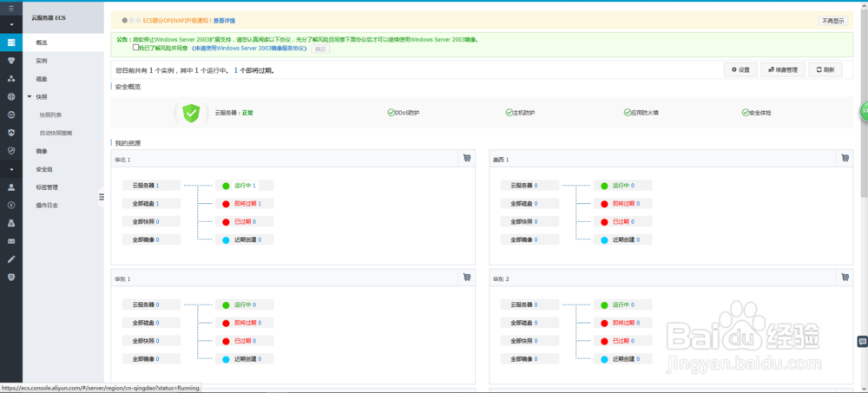
Task: Click the three-node hierarchy icon in sidebar
Action: tap(11, 79)
